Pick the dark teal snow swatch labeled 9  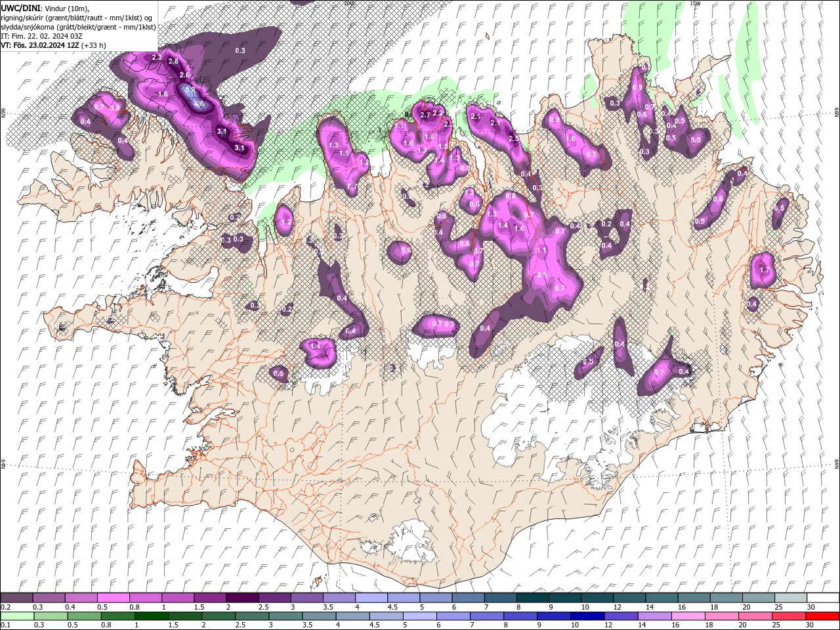pyautogui.click(x=564, y=597)
